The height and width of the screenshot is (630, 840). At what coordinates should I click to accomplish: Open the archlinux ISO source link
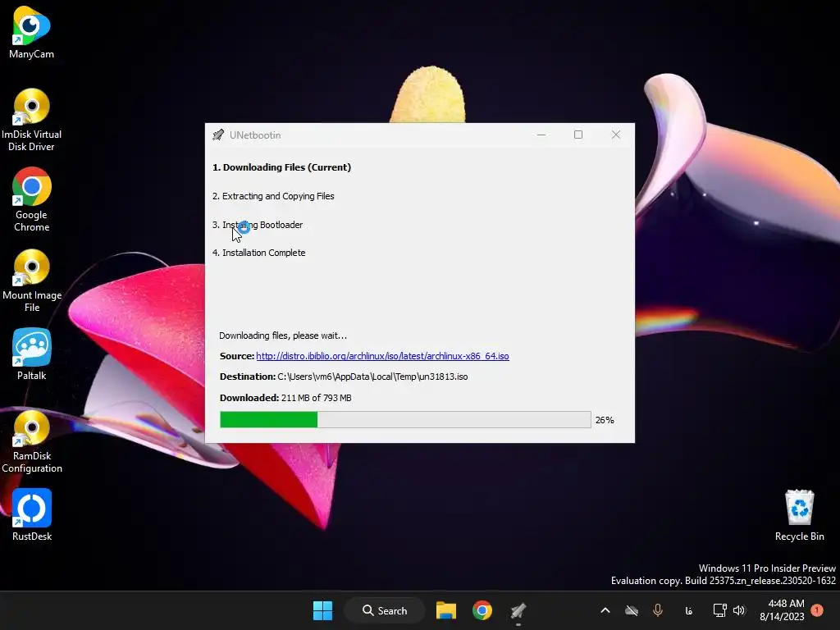point(382,356)
